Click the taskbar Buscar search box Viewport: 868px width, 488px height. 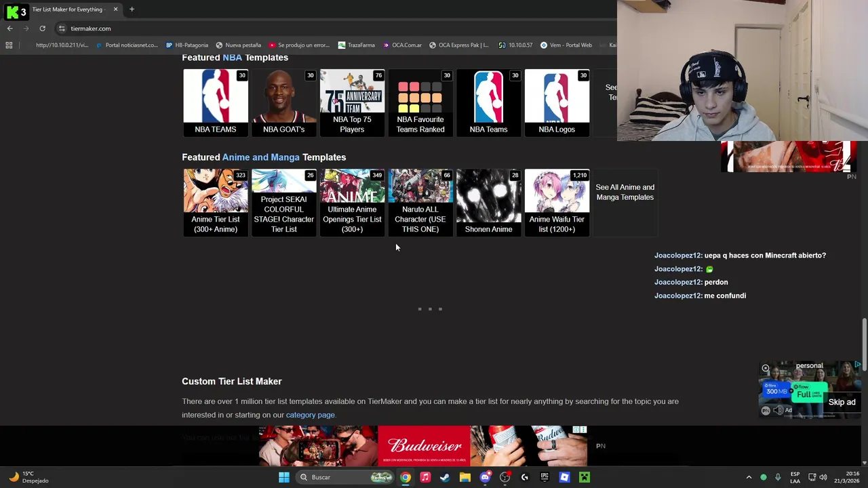click(x=346, y=477)
